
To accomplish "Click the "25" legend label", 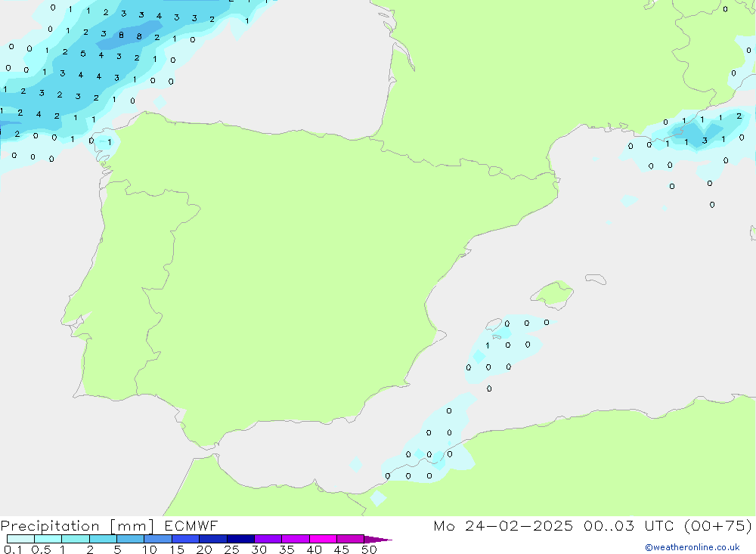I will click(231, 549).
